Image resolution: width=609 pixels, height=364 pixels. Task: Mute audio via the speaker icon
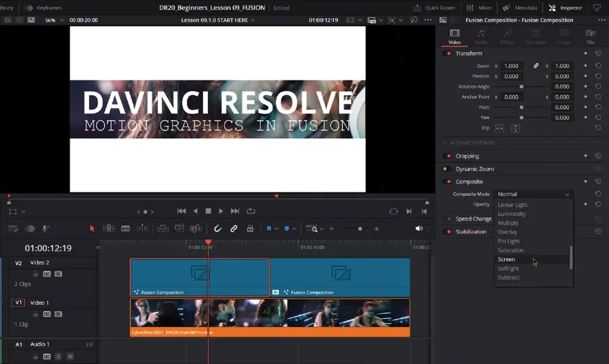(x=419, y=229)
